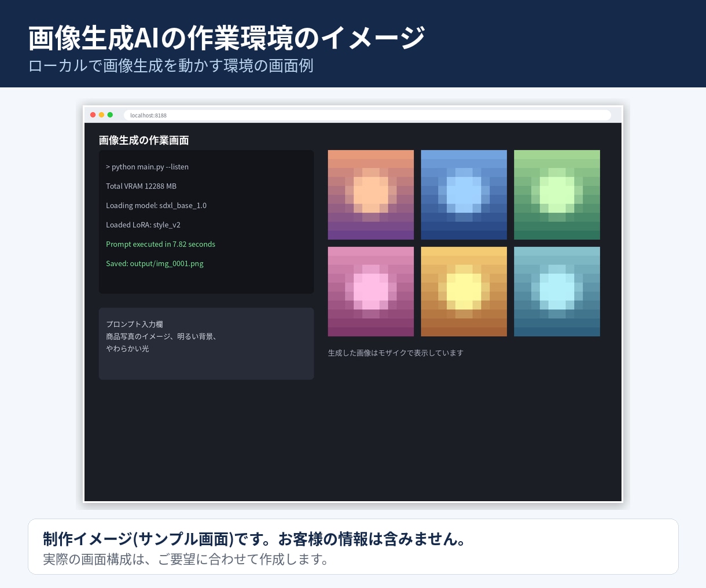Click the '> python main.py --listen' line

[x=147, y=167]
